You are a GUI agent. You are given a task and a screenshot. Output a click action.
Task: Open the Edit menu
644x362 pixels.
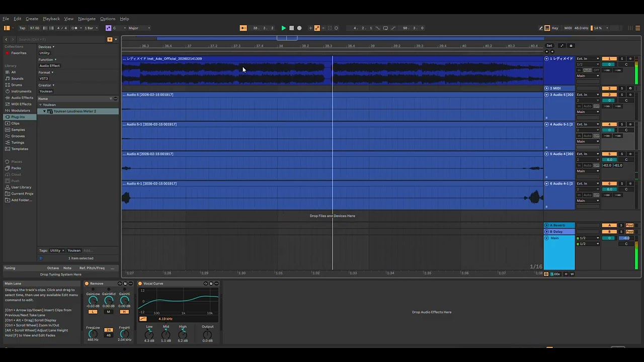[x=18, y=19]
